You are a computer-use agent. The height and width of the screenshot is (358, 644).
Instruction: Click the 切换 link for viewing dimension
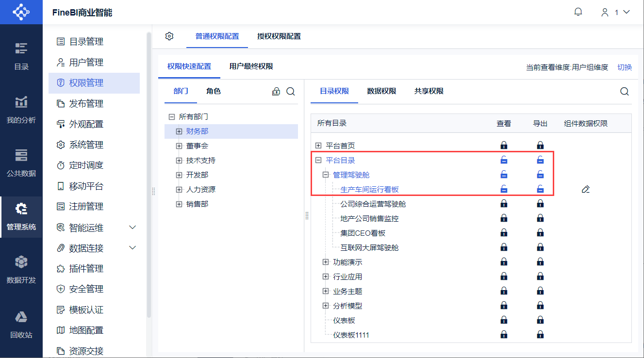(625, 67)
